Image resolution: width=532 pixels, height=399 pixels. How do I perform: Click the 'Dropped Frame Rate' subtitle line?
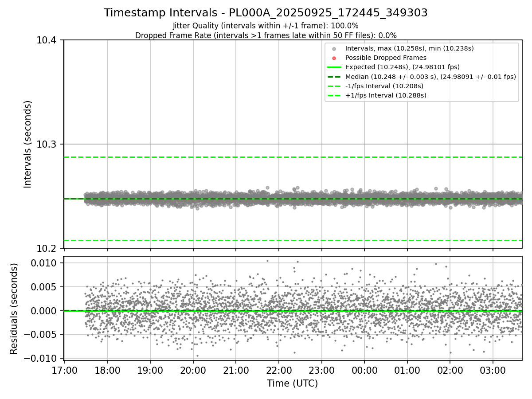point(266,35)
